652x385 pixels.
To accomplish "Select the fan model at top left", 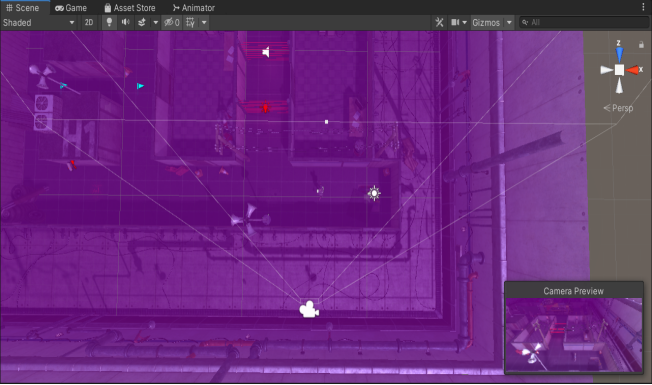I will coord(42,76).
